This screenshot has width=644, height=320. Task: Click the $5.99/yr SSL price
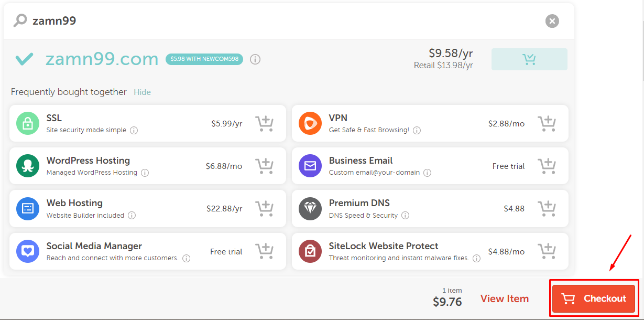227,124
